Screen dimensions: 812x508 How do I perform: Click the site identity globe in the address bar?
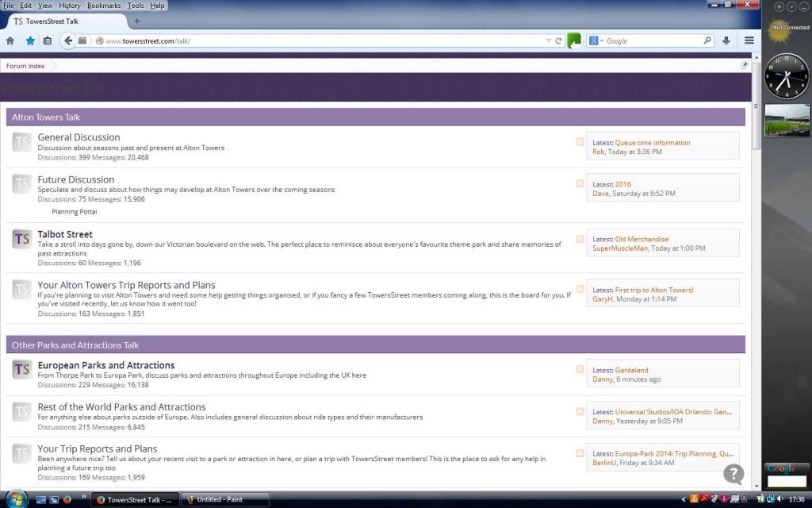tap(99, 40)
